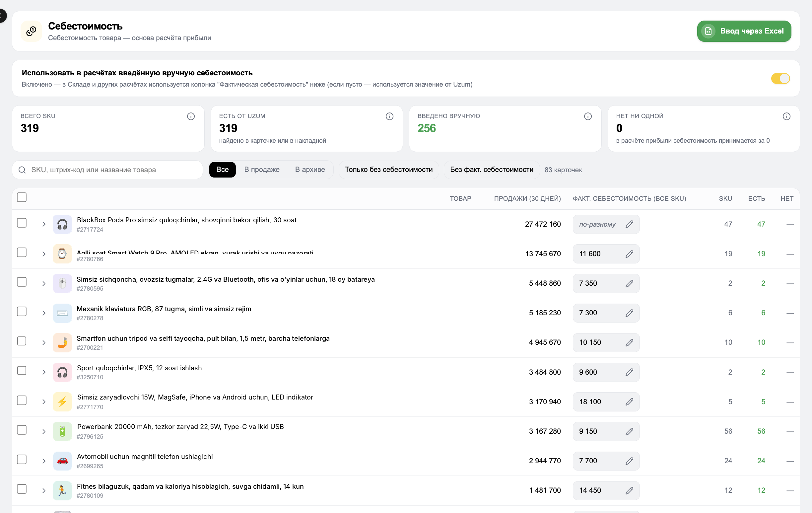812x513 pixels.
Task: Click the sales value 27 472 160
Action: [543, 224]
